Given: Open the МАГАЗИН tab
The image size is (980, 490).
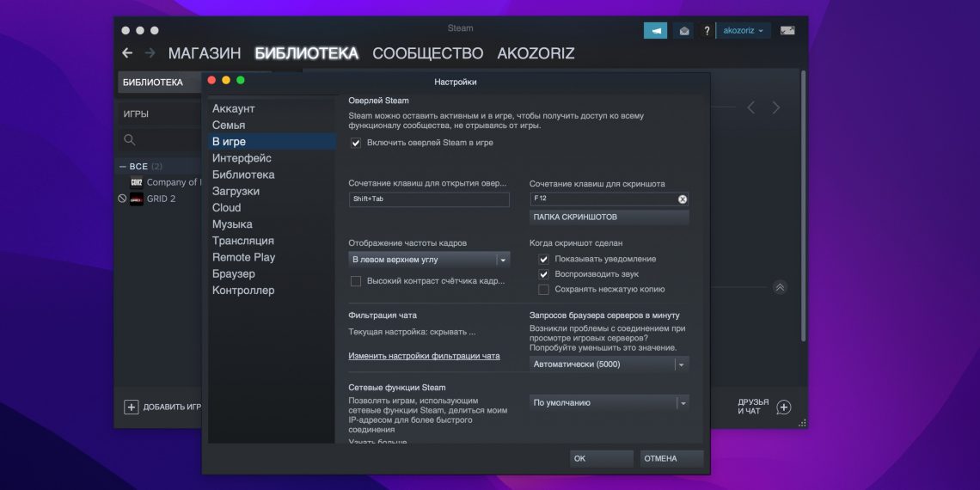Looking at the screenshot, I should click(x=204, y=53).
